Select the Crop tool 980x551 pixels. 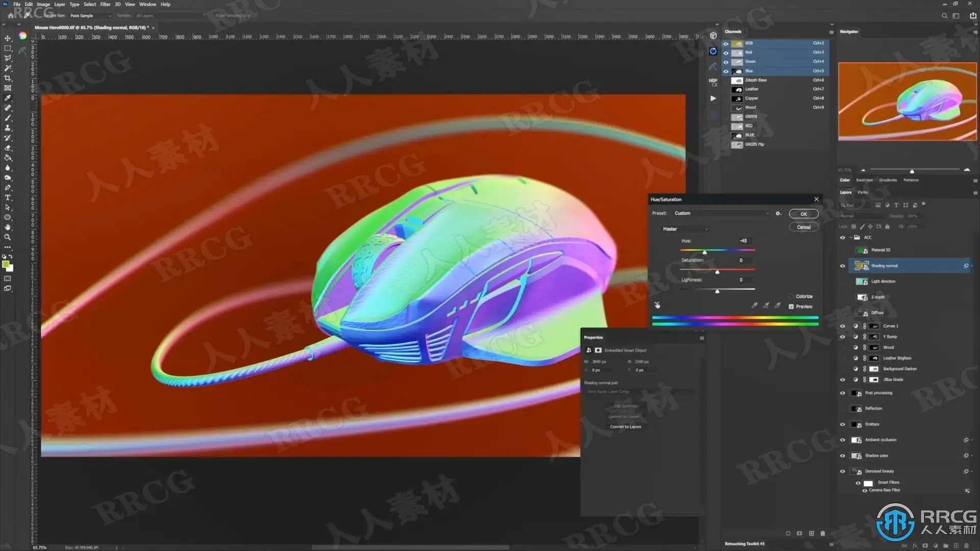coord(8,78)
